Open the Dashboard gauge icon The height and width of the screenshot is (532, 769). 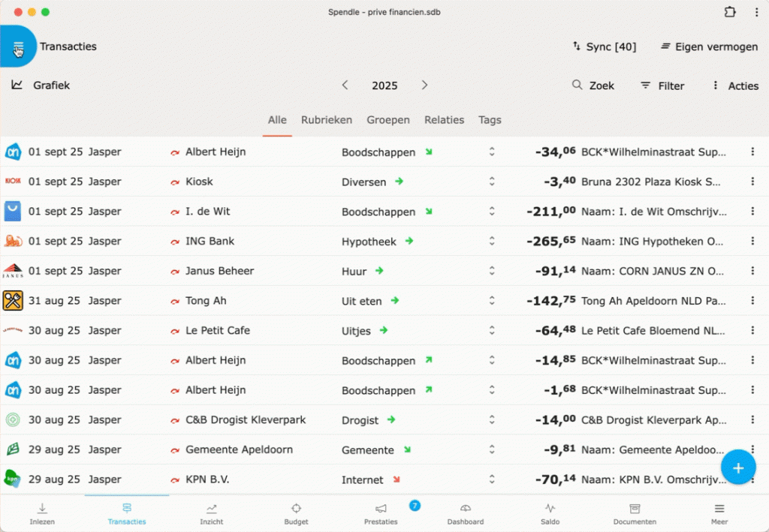[465, 513]
